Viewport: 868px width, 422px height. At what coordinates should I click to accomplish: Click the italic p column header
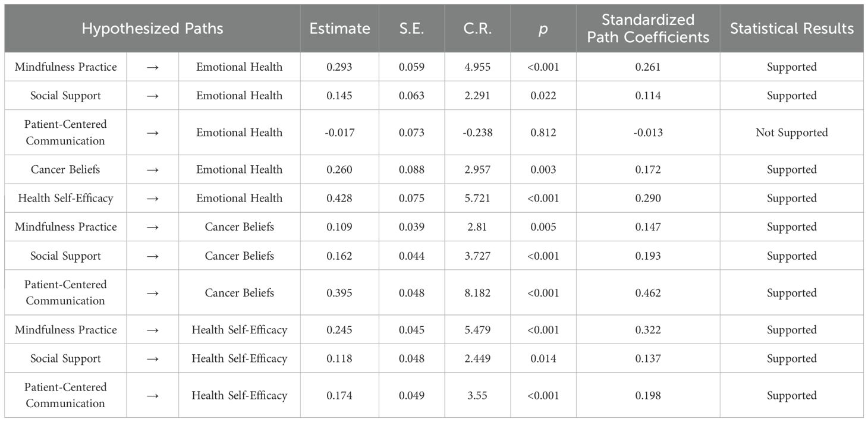(543, 29)
